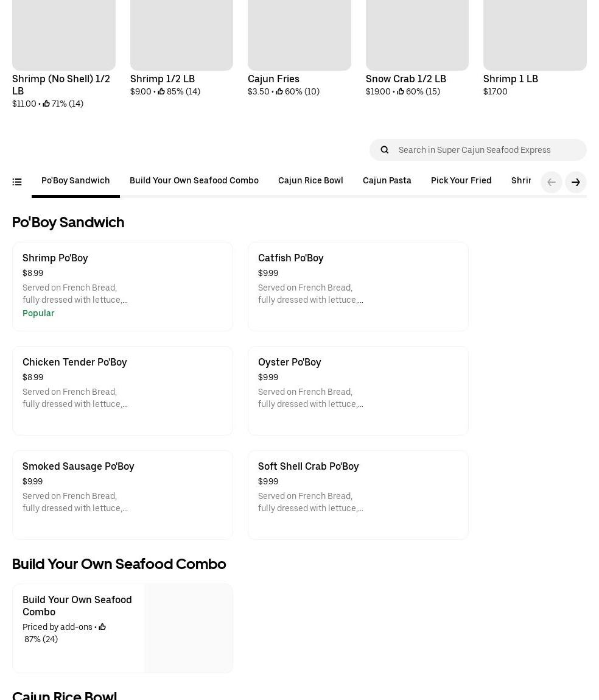599x700 pixels.
Task: Click thumbs-up rating on Shrimp 1/2 LB
Action: coord(161,92)
